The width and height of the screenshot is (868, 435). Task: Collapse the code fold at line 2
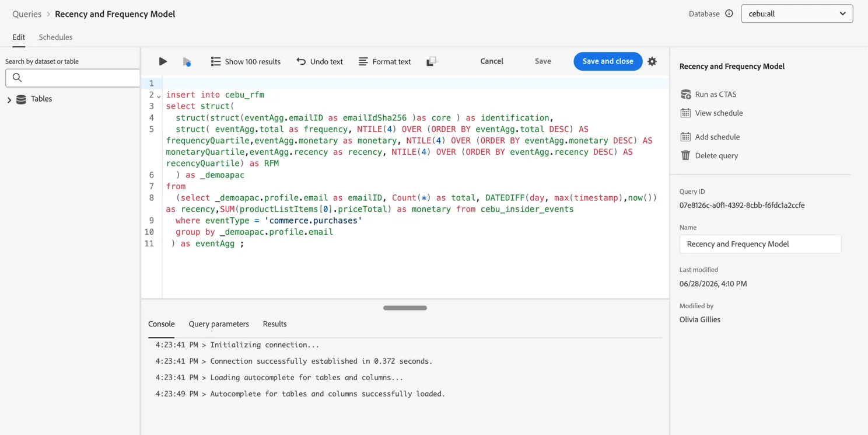coord(159,96)
